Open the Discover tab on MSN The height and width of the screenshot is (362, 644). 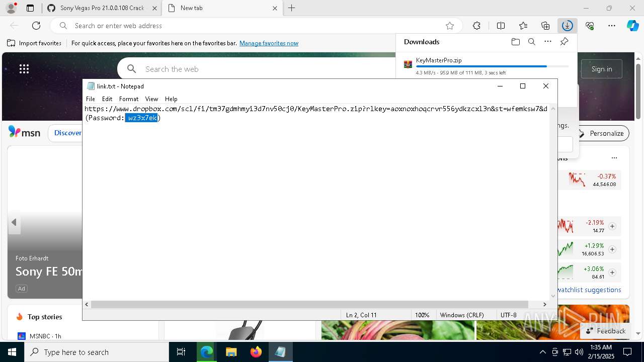tap(67, 133)
